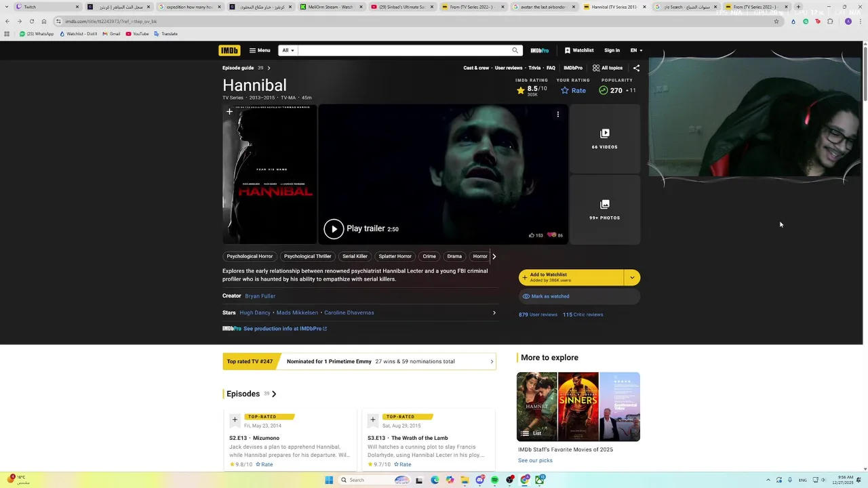Open File Explorer from the taskbar
Screen dimensions: 868x488
point(465,480)
